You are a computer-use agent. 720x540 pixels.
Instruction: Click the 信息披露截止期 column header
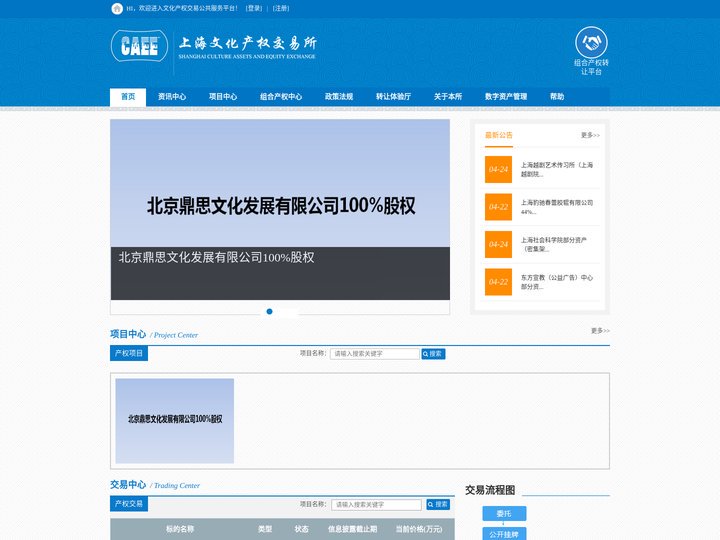tap(352, 529)
